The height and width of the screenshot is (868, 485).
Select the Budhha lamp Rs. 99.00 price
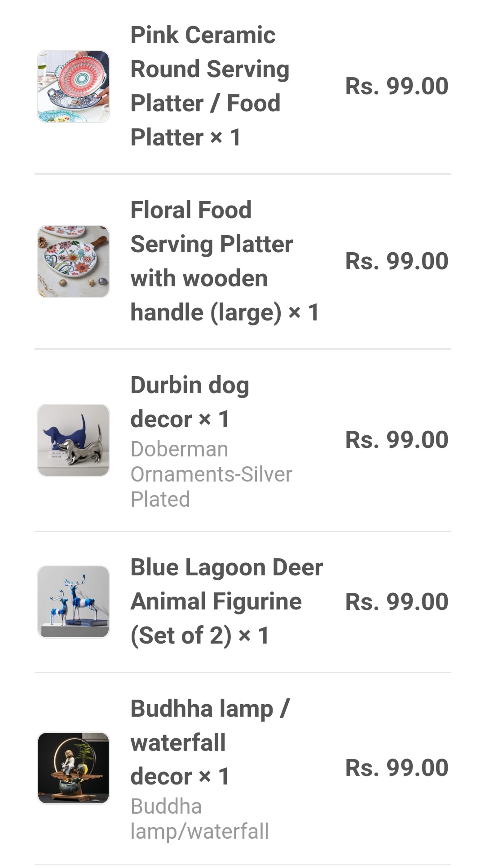(397, 767)
